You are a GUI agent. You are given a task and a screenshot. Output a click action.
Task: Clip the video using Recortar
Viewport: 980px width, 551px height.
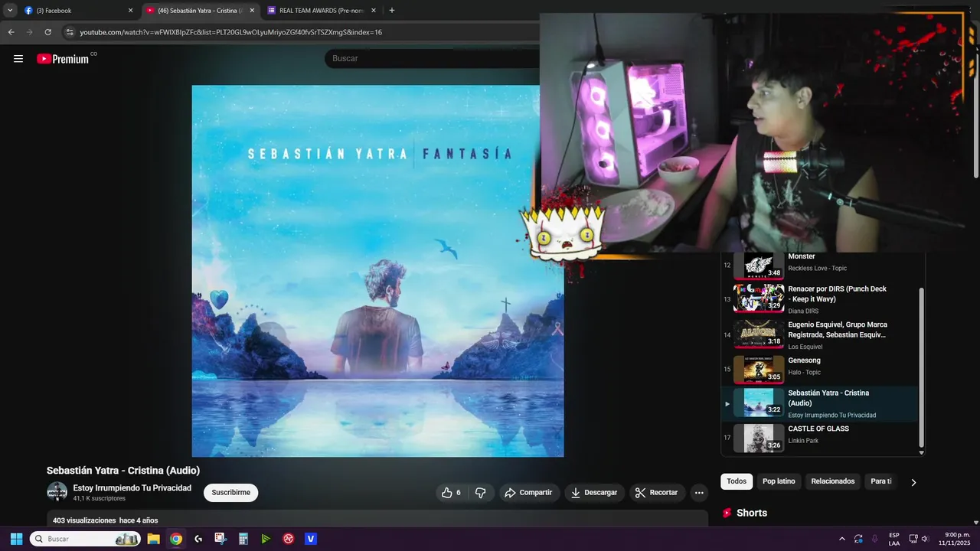coord(657,493)
